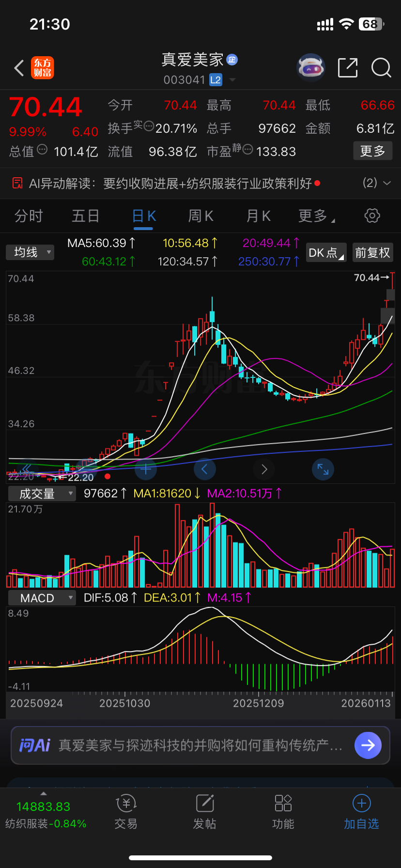Open the 纺织服装 index quote
The width and height of the screenshot is (401, 868).
click(x=46, y=815)
